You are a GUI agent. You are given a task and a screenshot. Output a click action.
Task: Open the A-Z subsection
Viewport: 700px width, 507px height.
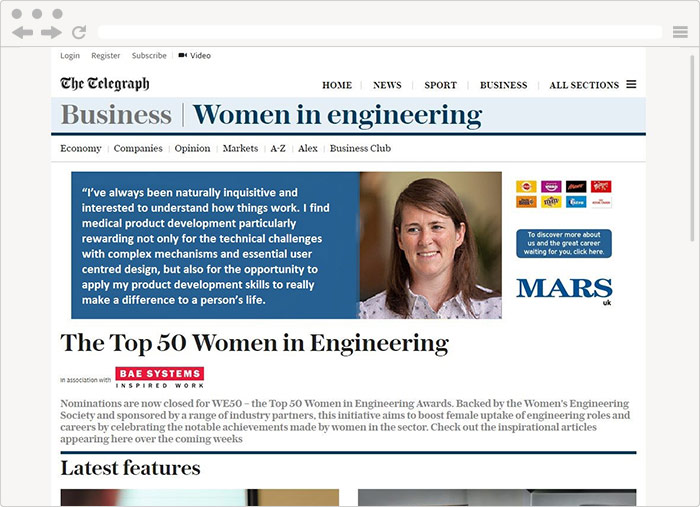[278, 148]
